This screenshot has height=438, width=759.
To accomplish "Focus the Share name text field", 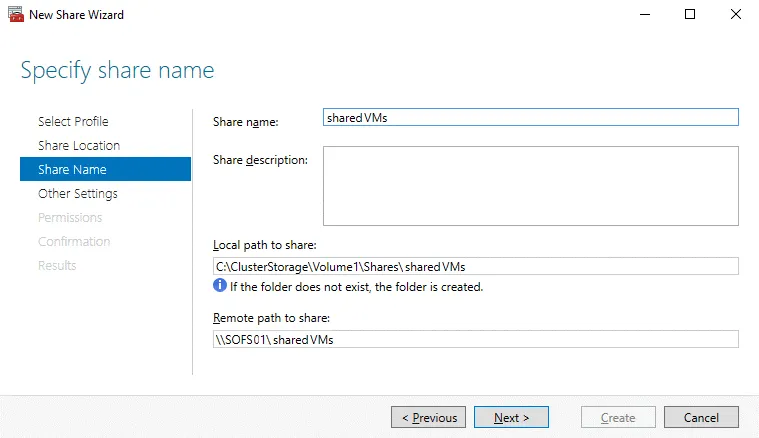I will coord(530,117).
